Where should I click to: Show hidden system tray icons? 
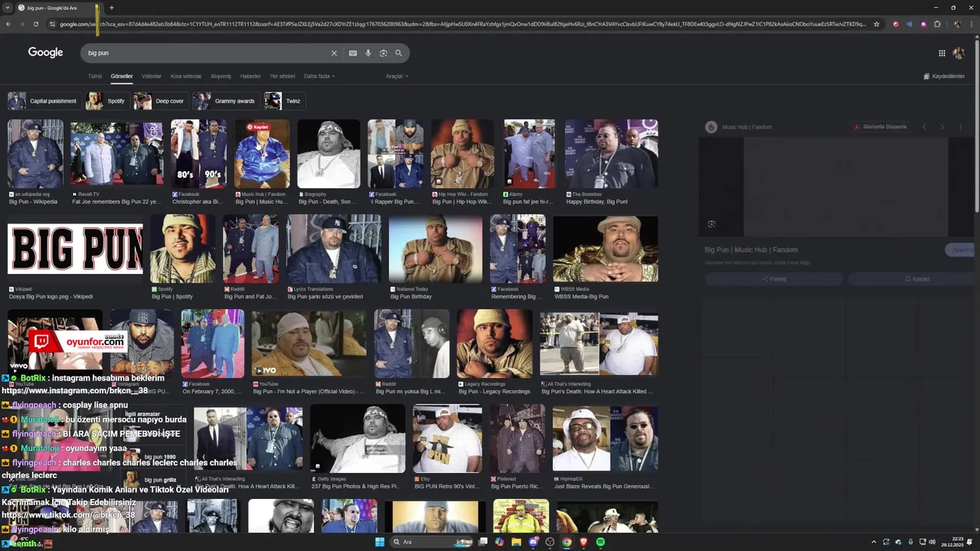[x=874, y=542]
